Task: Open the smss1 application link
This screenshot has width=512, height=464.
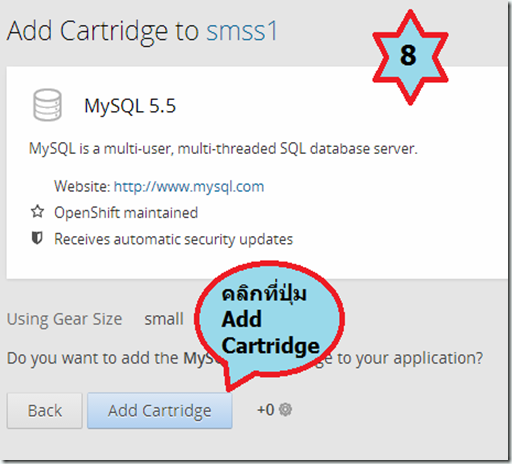Action: (242, 31)
